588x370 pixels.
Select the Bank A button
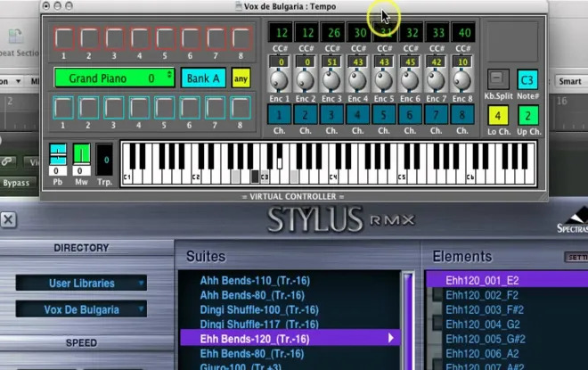pos(203,78)
